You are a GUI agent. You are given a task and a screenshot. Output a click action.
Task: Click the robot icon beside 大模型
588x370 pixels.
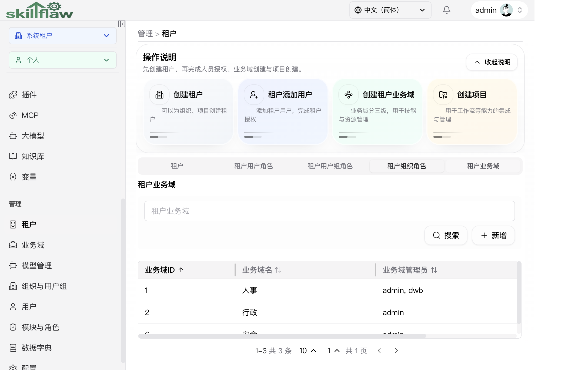[x=13, y=136]
